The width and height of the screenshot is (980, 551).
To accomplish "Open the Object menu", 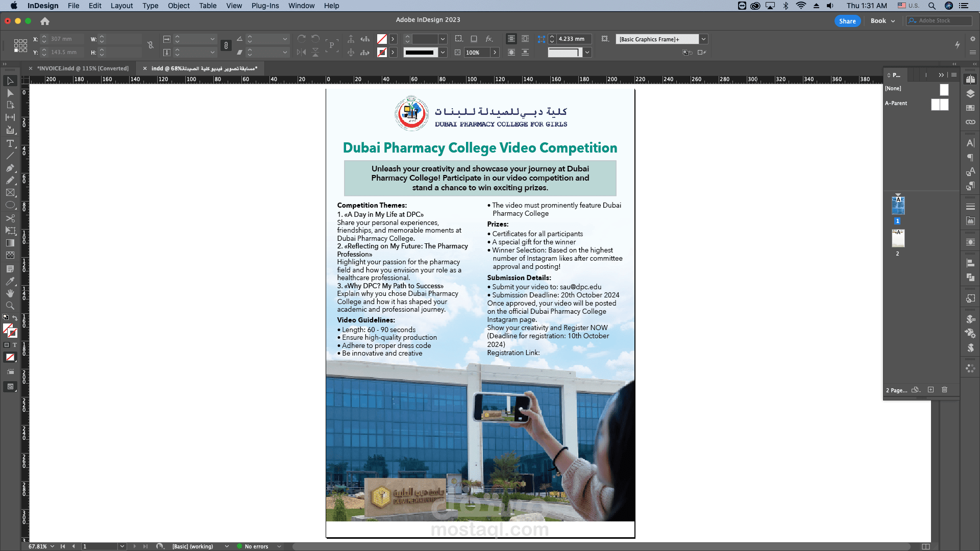I will pyautogui.click(x=179, y=6).
